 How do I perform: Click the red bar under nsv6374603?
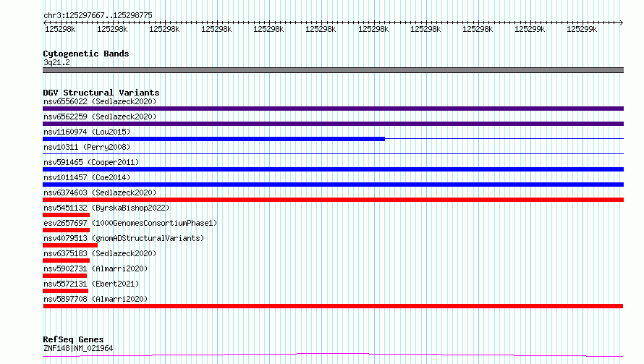[x=333, y=200]
